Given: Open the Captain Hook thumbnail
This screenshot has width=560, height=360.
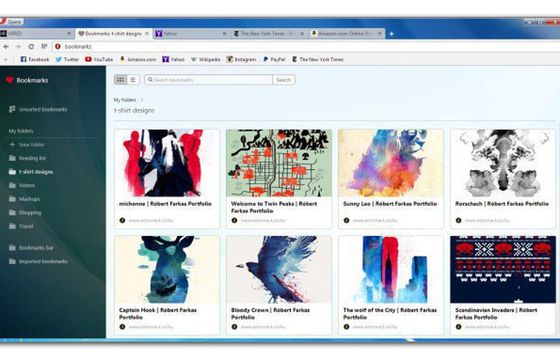Looking at the screenshot, I should (167, 269).
